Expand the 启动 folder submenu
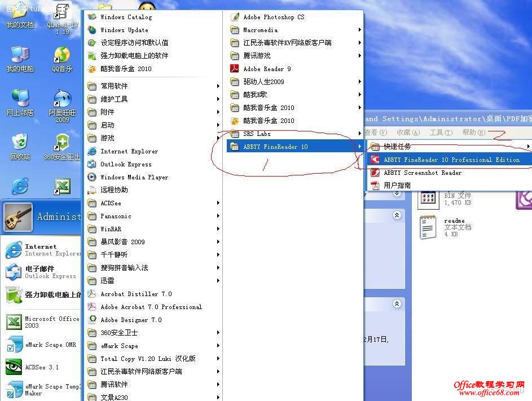532x401 pixels. click(x=153, y=125)
